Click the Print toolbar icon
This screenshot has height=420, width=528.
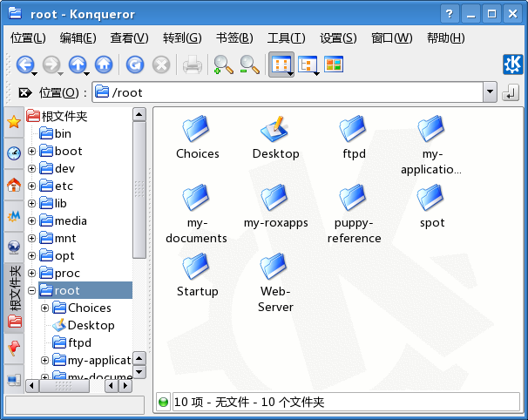coord(193,64)
